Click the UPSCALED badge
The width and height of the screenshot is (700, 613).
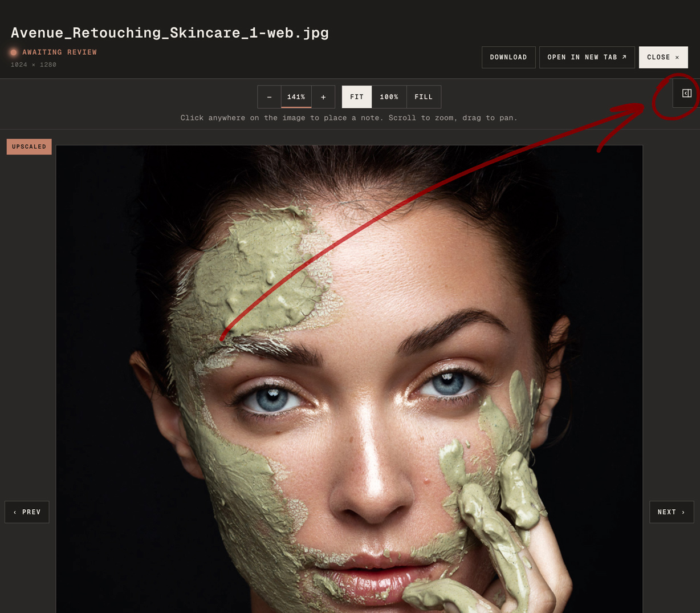tap(29, 147)
